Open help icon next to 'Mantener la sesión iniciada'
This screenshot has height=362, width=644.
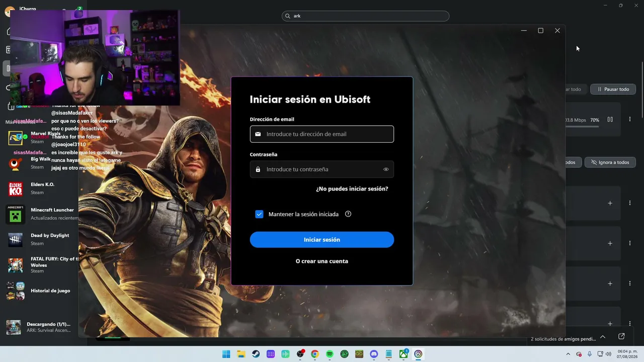pos(348,214)
